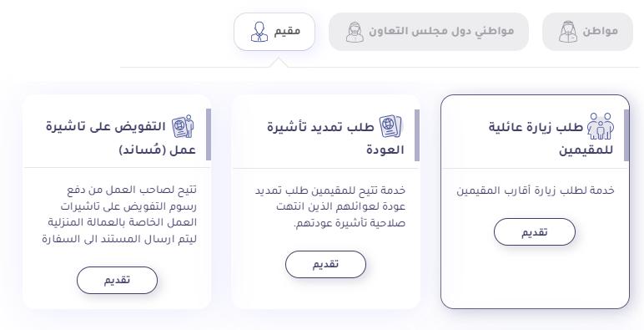Viewport: 644px width, 330px height.
Task: Switch to مواطني دول مجلس التعاون tab
Action: pyautogui.click(x=429, y=32)
